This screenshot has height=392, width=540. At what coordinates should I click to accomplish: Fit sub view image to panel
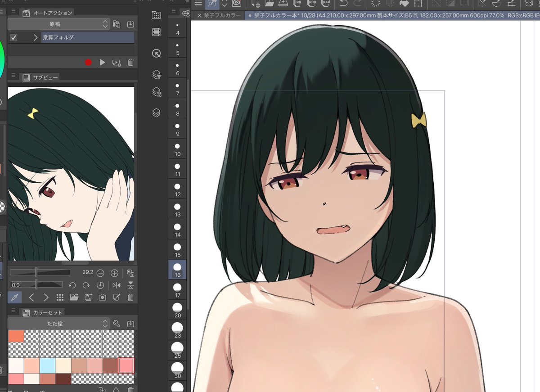coord(130,273)
